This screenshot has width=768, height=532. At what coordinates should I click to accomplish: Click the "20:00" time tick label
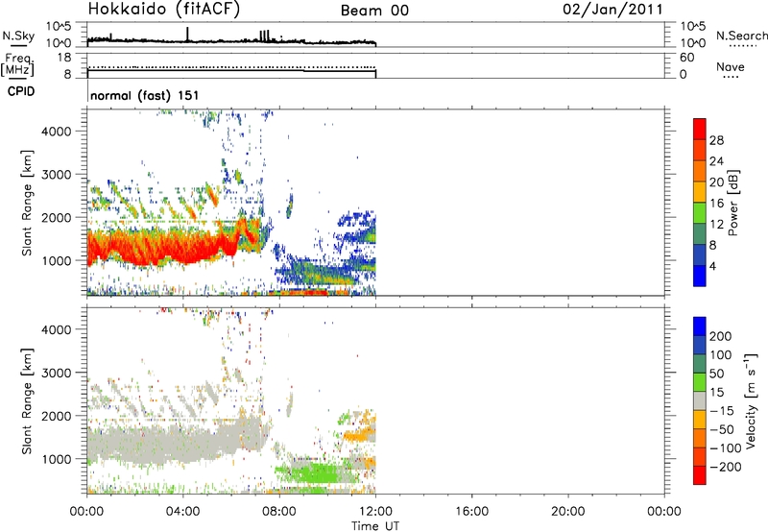(x=568, y=512)
